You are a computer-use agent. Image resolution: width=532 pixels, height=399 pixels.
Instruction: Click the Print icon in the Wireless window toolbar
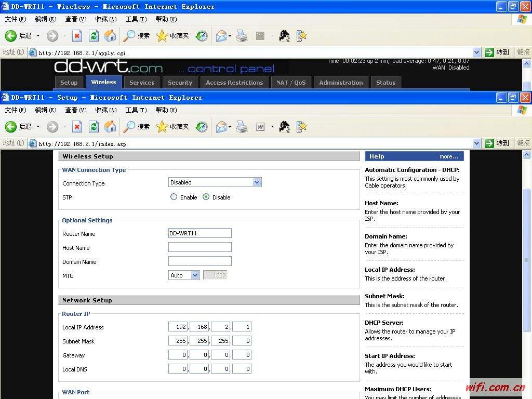242,36
